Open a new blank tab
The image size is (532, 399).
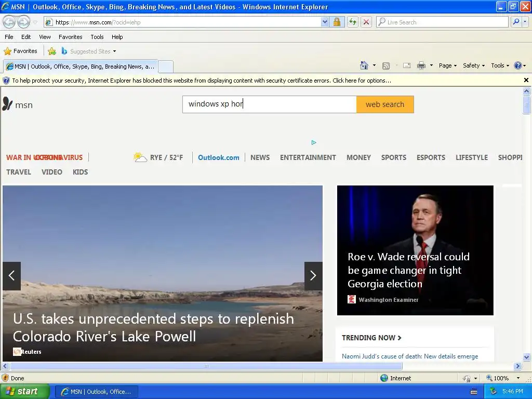pos(166,66)
